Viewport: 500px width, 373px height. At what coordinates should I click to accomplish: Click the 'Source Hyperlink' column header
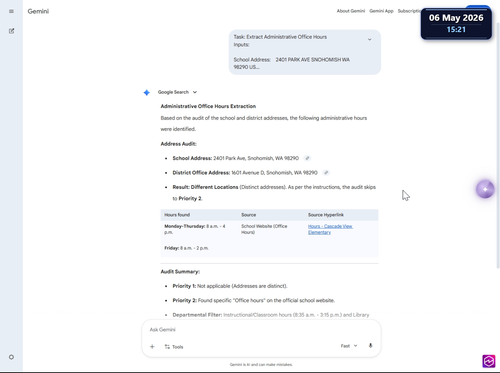point(326,215)
